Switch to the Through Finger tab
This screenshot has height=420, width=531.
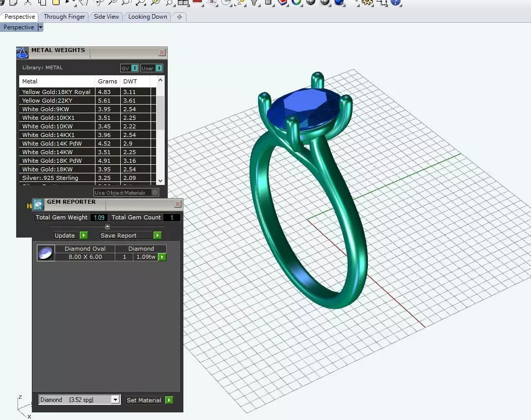(x=64, y=17)
